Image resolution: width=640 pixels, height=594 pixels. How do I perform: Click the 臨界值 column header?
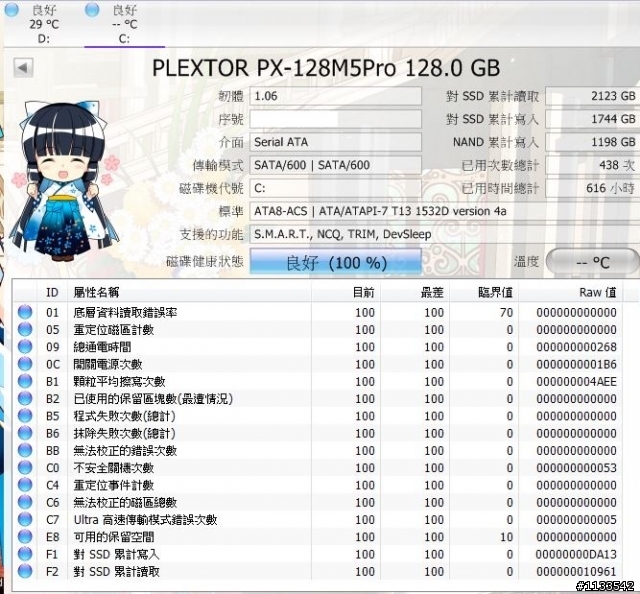[x=484, y=292]
